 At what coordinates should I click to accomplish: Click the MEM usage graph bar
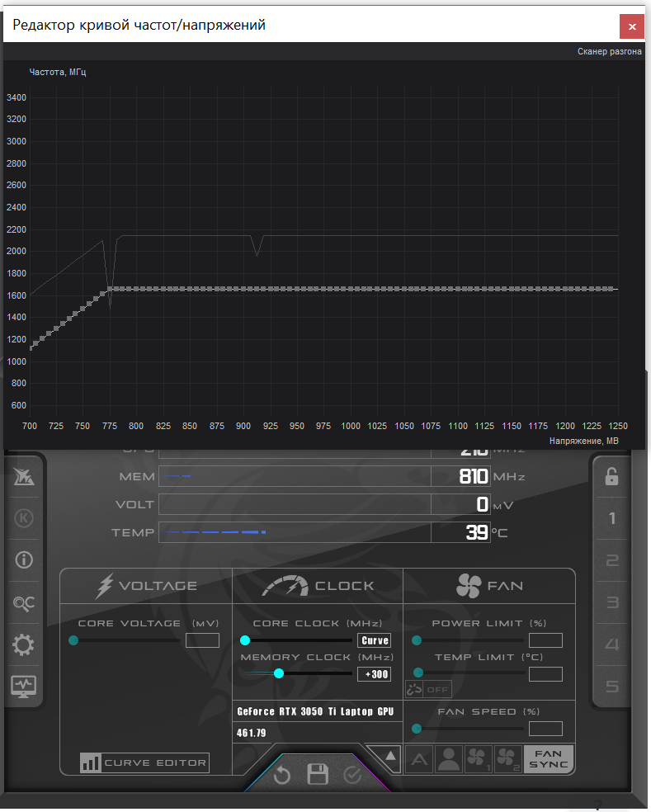tap(295, 476)
